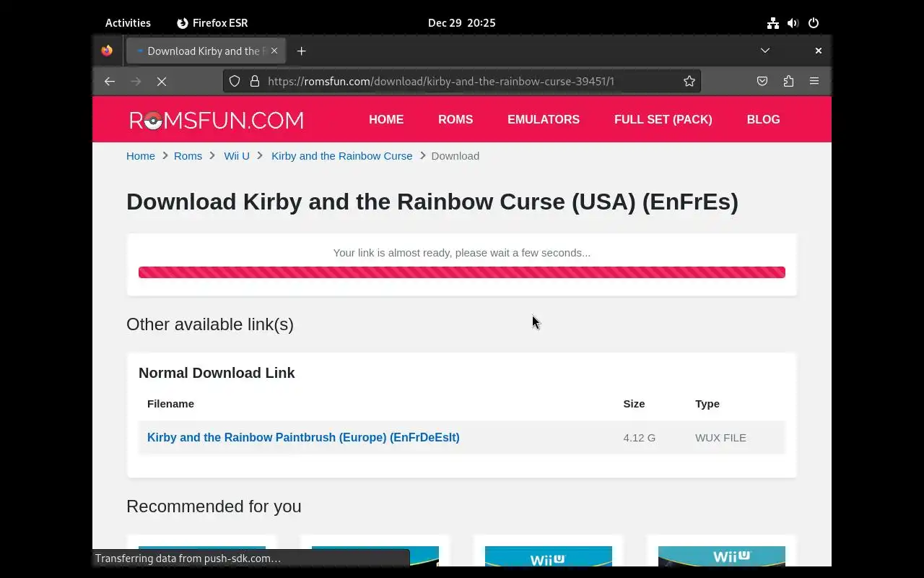924x578 pixels.
Task: Click the network status icon
Action: coord(773,22)
